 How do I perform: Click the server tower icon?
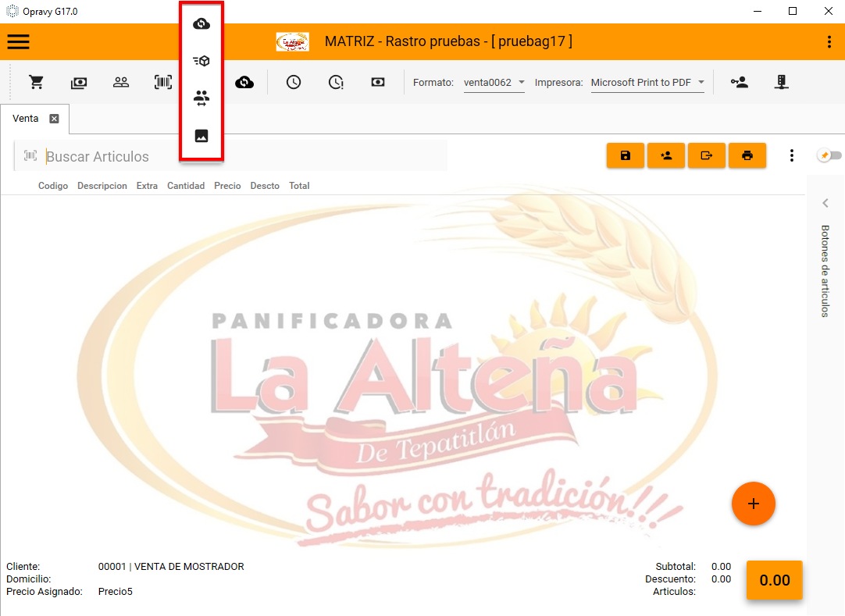point(782,82)
